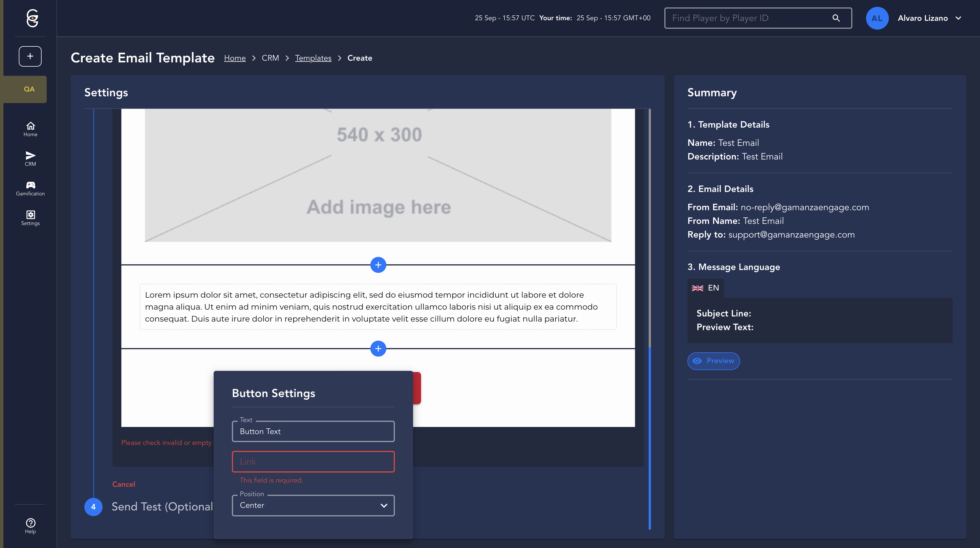
Task: Click the Gamanza logo icon
Action: [32, 18]
